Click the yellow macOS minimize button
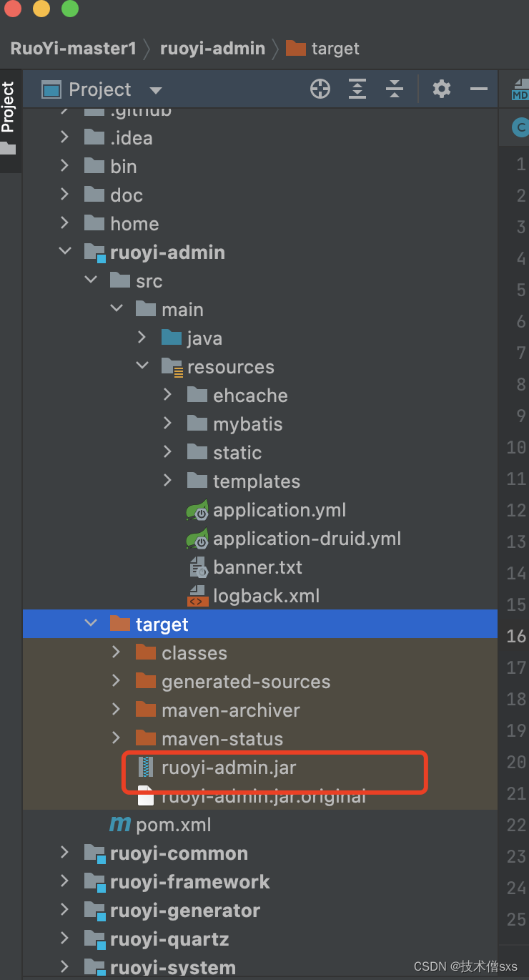The height and width of the screenshot is (980, 529). (41, 9)
